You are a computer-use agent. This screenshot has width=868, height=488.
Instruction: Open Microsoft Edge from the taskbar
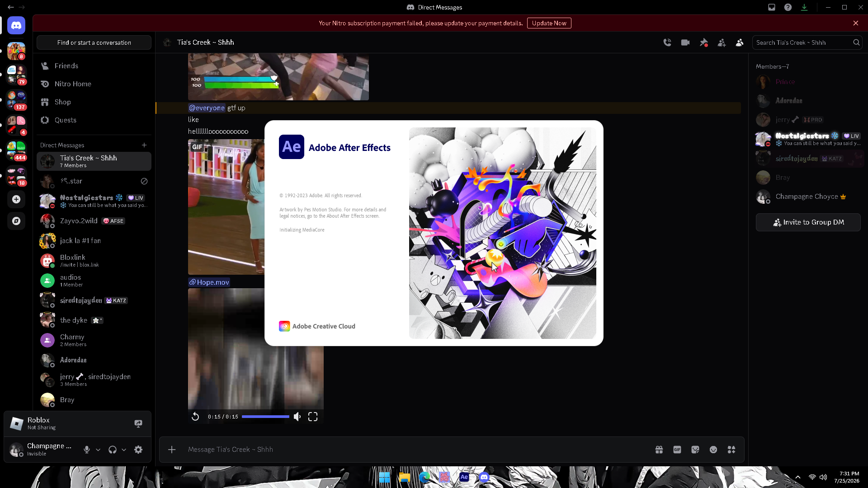[x=424, y=477]
